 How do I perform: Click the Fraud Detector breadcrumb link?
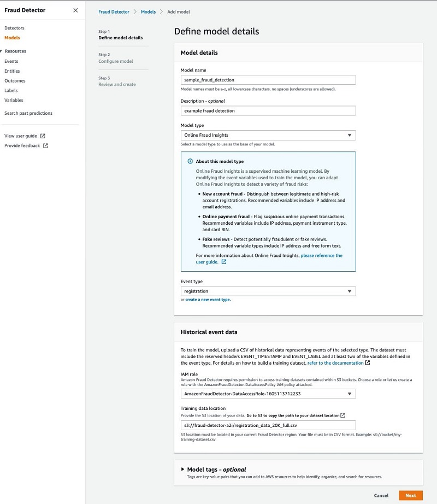pyautogui.click(x=114, y=12)
